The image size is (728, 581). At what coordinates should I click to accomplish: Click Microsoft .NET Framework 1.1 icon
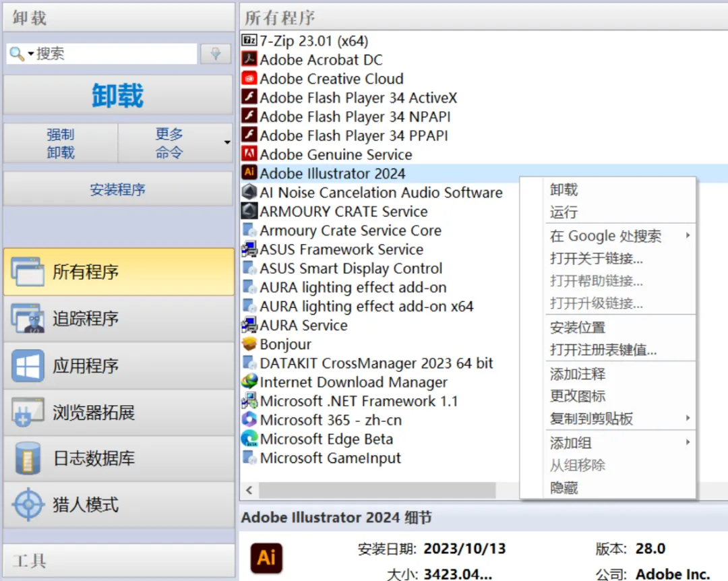click(x=249, y=400)
